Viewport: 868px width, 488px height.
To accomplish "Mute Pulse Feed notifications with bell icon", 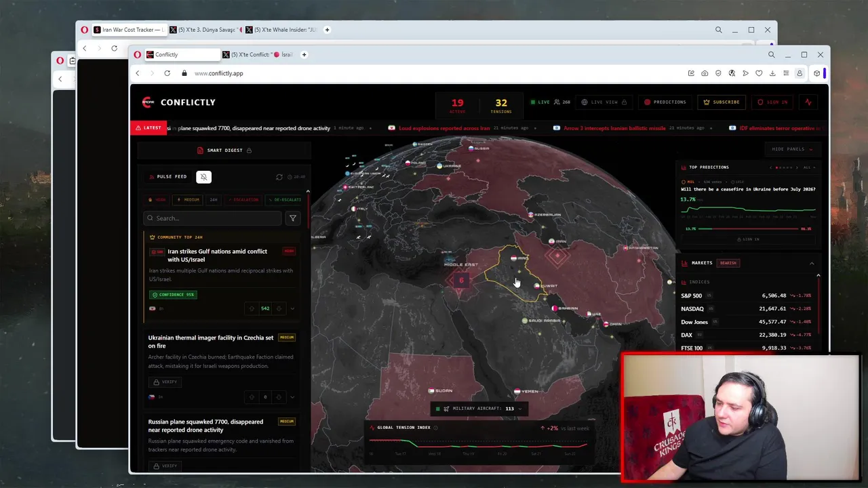I will click(203, 177).
